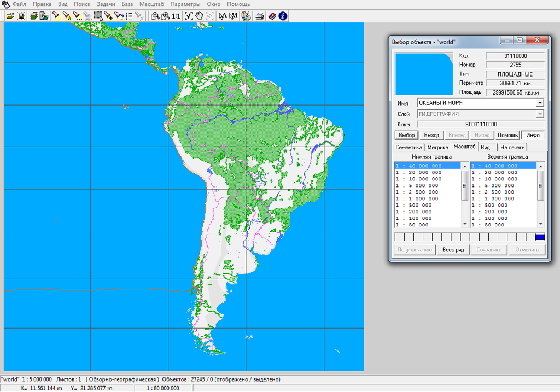Screen dimensions: 560x392
Task: Click the open map folder icon
Action: click(10, 16)
